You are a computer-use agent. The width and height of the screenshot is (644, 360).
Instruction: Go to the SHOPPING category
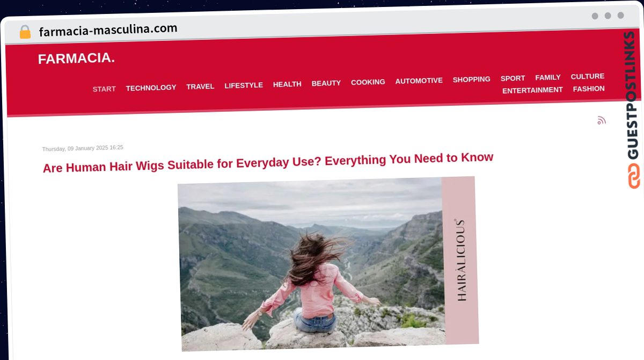point(472,79)
